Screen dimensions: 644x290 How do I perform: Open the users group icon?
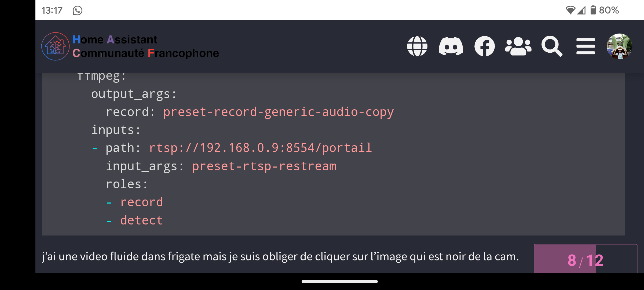click(x=518, y=46)
